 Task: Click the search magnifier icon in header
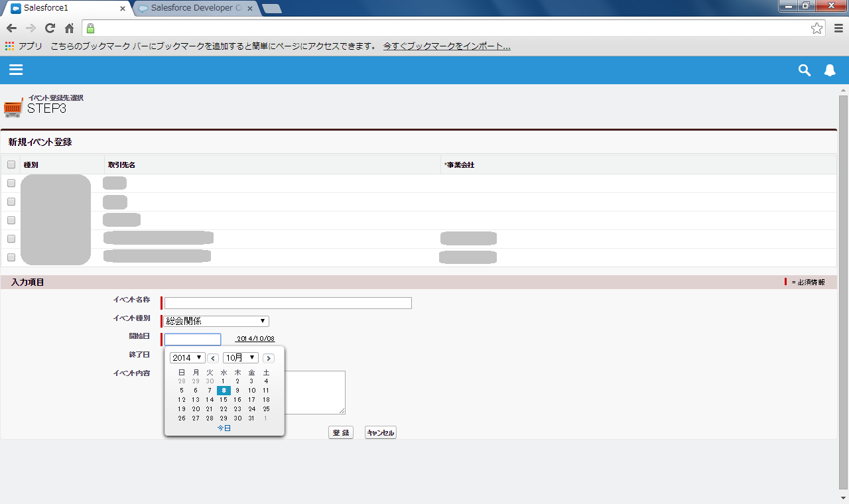click(805, 70)
